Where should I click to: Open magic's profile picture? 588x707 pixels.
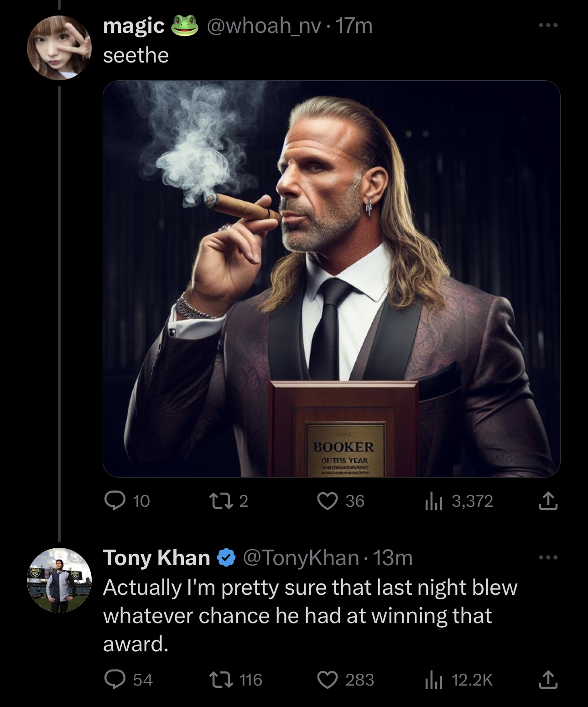point(59,48)
